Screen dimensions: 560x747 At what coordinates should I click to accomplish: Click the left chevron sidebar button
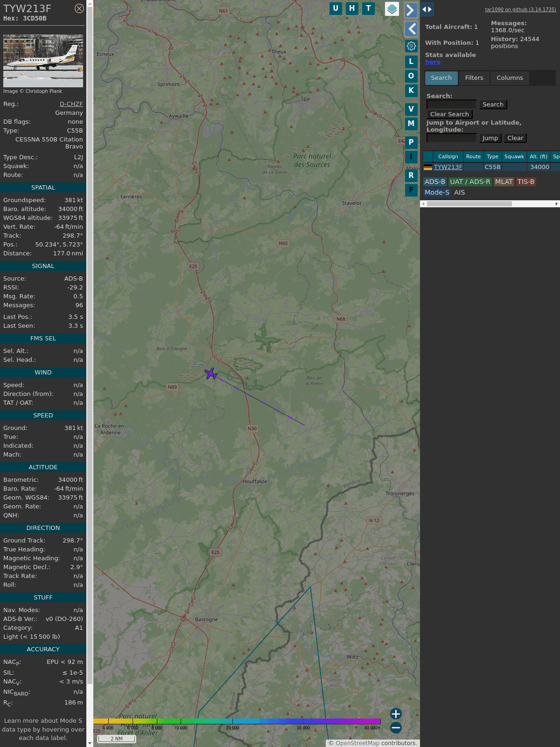point(411,29)
